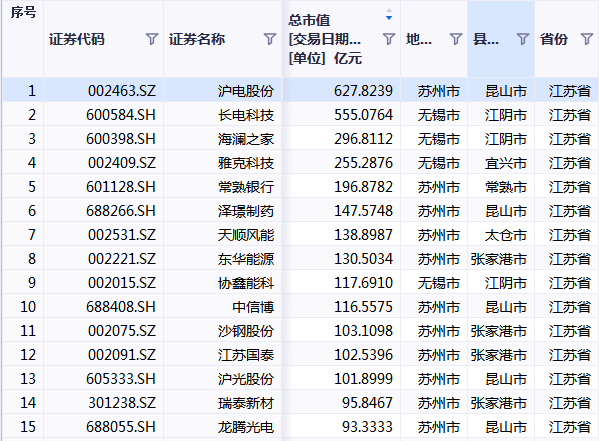Select market value 627.8239
This screenshot has height=441, width=599.
pos(363,91)
